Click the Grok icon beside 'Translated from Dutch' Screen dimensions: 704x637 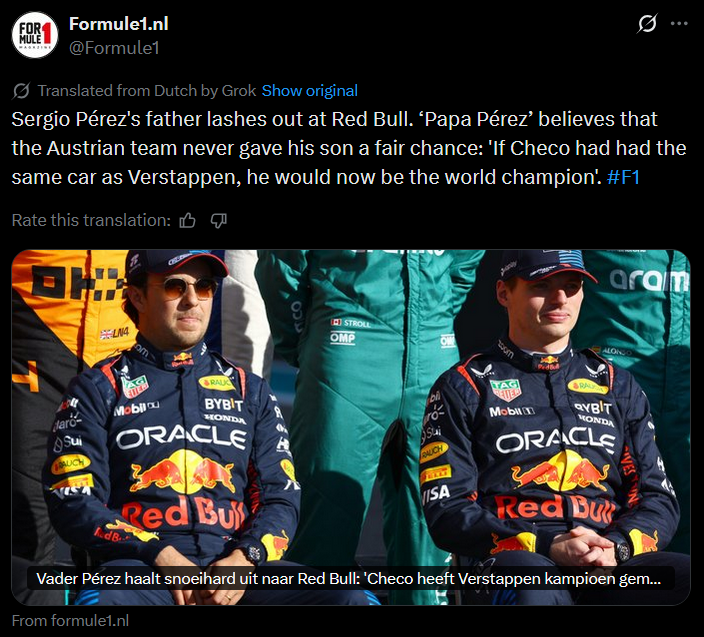coord(21,91)
